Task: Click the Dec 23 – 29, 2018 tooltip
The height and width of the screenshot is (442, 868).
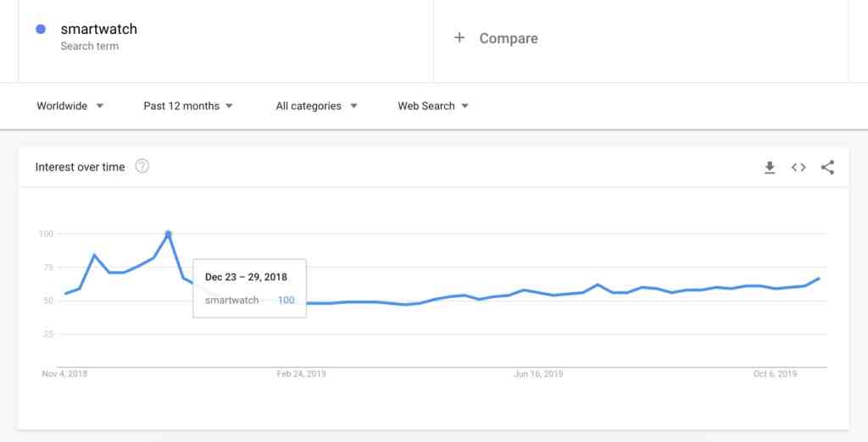Action: point(250,288)
